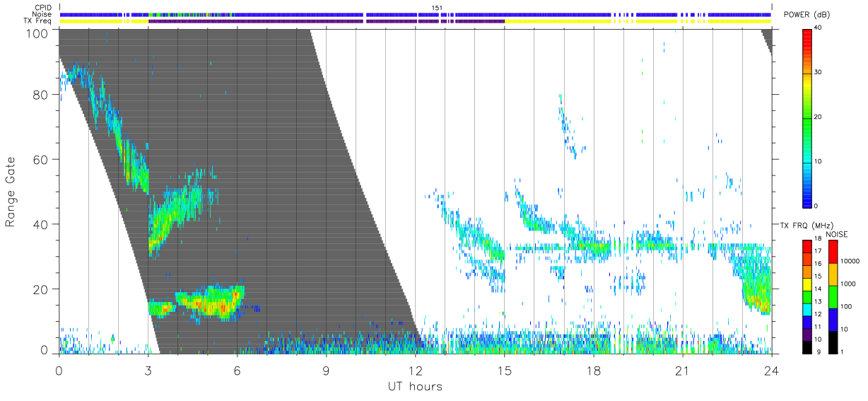
Task: Select the blue segment of the noise legend
Action: pyautogui.click(x=833, y=318)
